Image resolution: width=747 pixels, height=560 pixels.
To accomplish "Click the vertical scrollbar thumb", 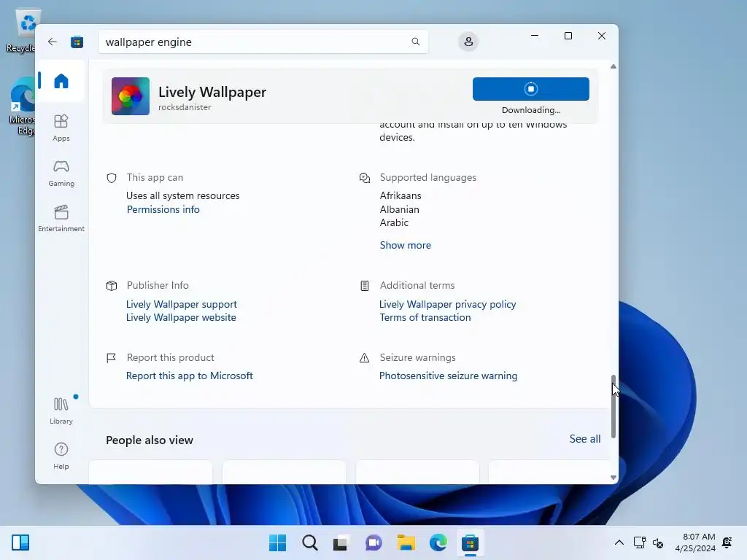I will (613, 406).
